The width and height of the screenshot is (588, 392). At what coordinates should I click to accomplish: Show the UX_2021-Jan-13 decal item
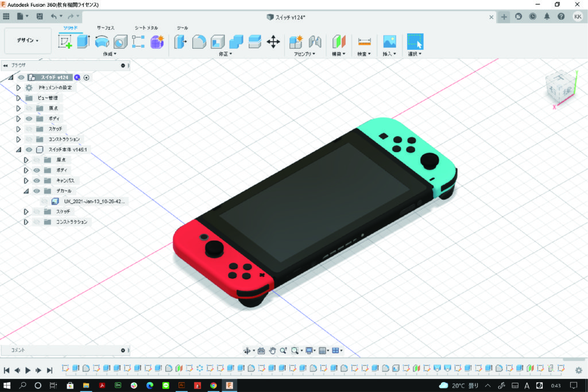pos(44,201)
